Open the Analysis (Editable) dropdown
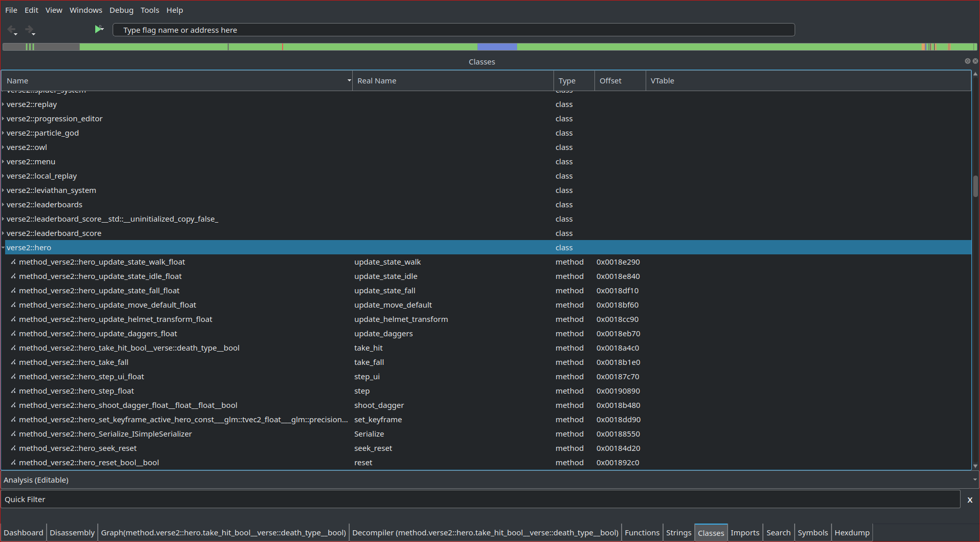Screen dimensions: 980x542 click(490, 480)
